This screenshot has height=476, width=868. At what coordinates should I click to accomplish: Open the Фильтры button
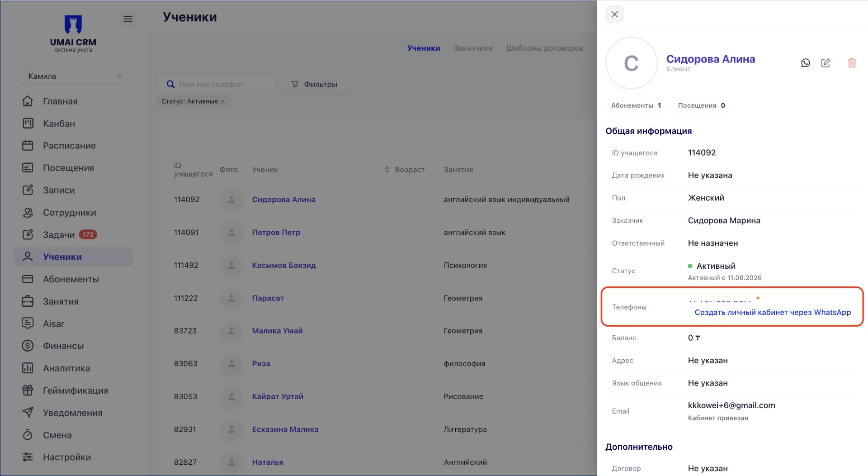[315, 84]
